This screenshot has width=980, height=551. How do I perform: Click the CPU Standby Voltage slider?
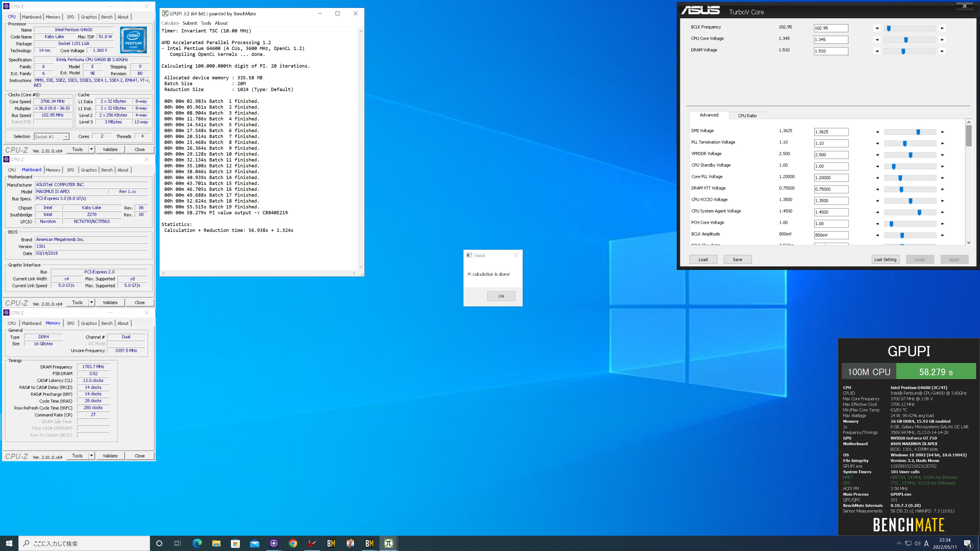(910, 166)
